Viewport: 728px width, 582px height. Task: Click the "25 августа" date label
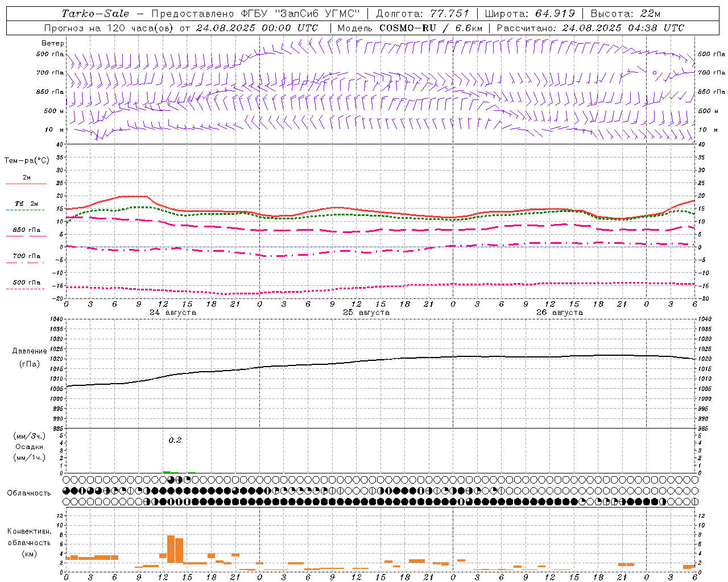tap(366, 313)
